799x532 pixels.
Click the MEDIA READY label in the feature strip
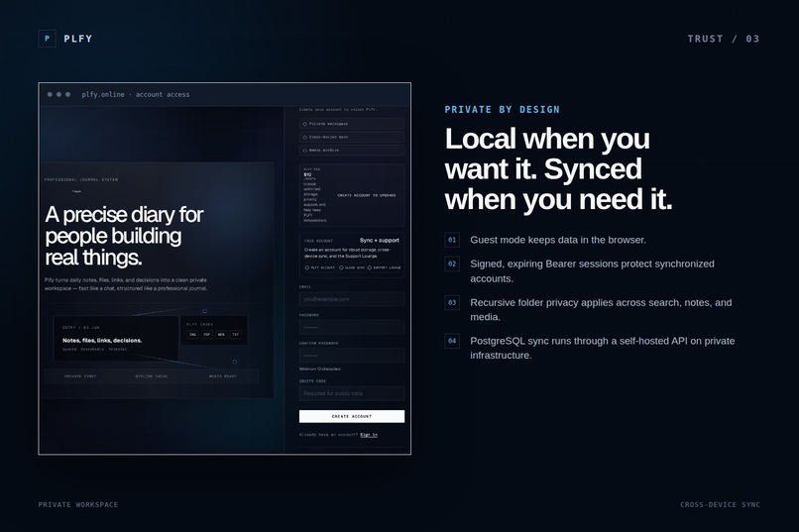[223, 376]
